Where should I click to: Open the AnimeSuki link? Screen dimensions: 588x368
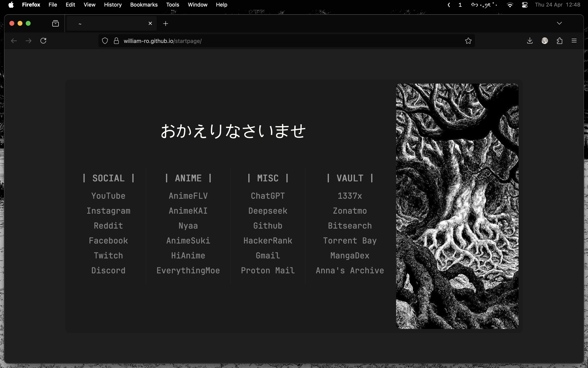click(x=188, y=241)
